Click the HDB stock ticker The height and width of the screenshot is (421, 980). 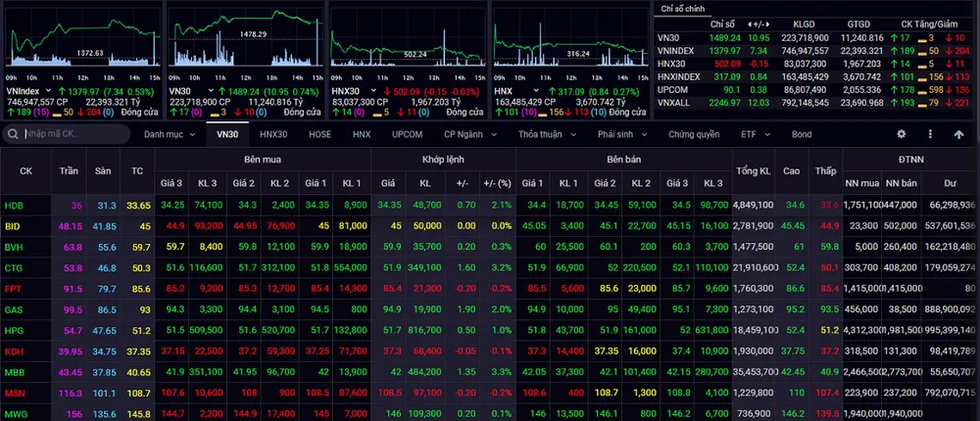coord(15,205)
